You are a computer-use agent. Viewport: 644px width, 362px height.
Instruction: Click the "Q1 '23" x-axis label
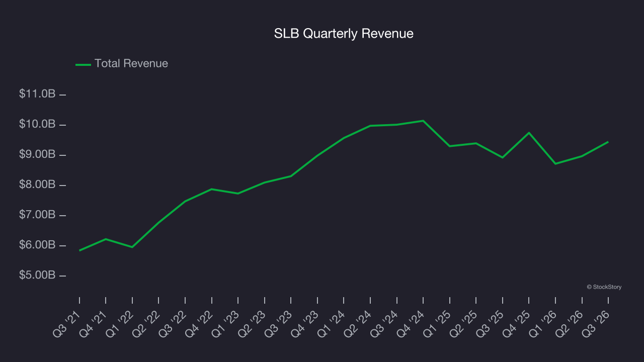click(x=226, y=324)
